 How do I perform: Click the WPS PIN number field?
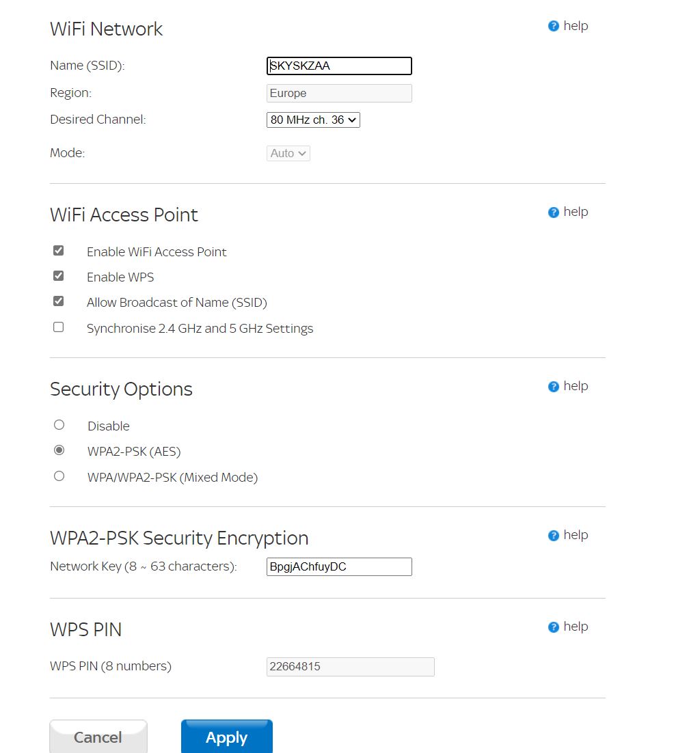coord(350,667)
